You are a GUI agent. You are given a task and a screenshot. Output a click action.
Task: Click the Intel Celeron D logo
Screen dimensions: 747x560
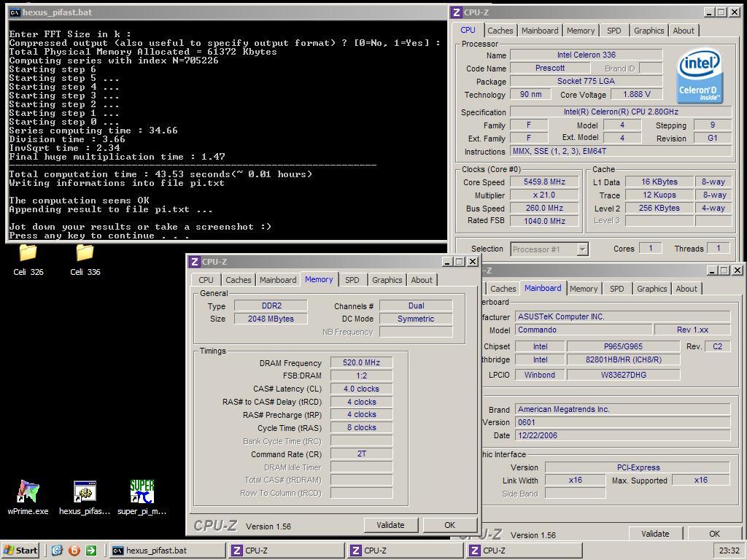(x=699, y=77)
